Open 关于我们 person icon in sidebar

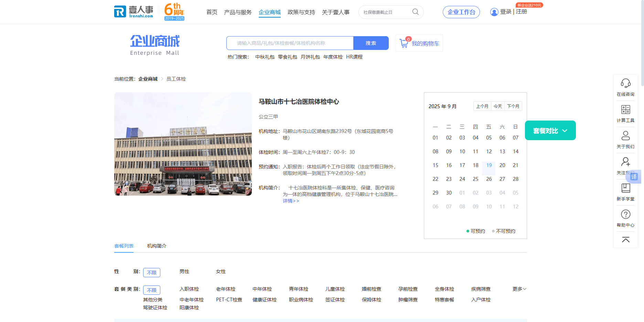pyautogui.click(x=625, y=136)
